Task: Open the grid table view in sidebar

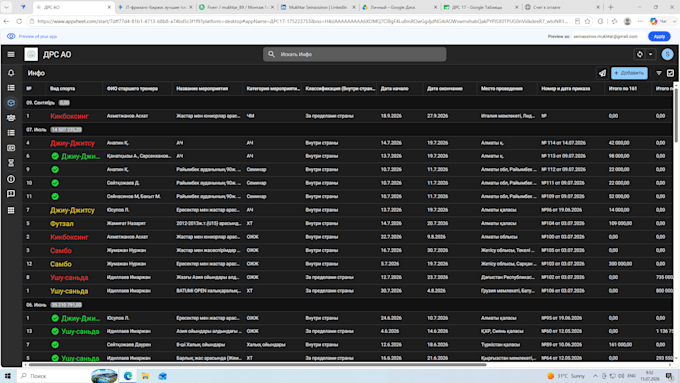Action: [11, 210]
